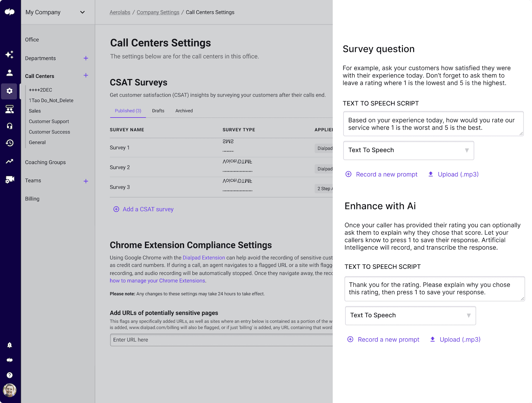Screen dimensions: 532x403
Task: Add a new call center plus icon
Action: (x=86, y=75)
